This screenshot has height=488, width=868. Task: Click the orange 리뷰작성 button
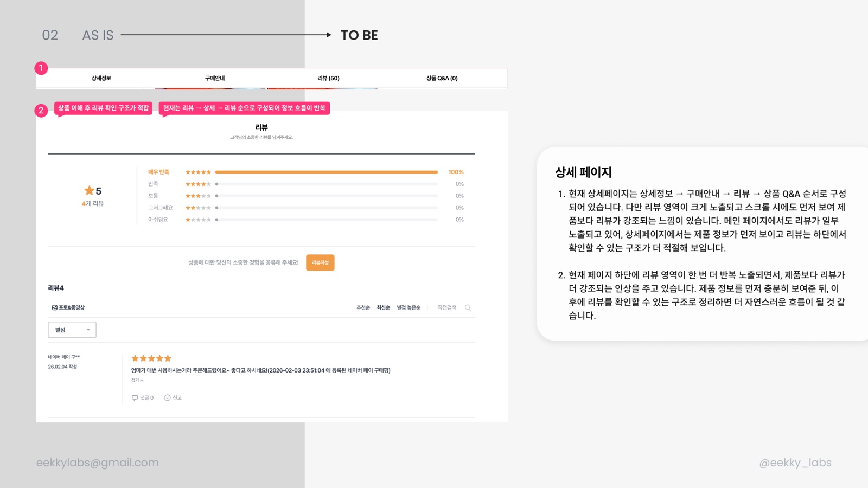click(x=320, y=262)
